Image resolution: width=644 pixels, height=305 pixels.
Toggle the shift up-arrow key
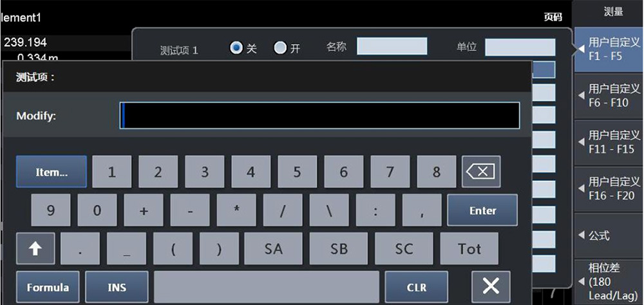click(35, 249)
